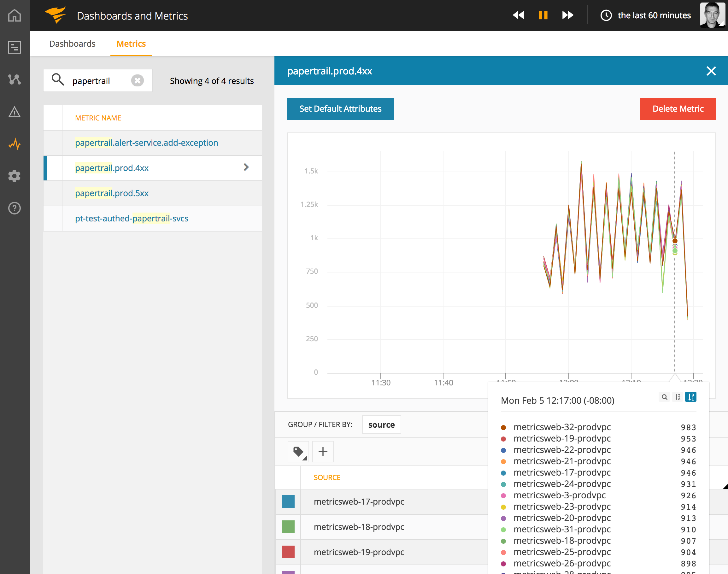Screen dimensions: 728x574
Task: Click the Alerts warning triangle icon
Action: click(x=15, y=112)
